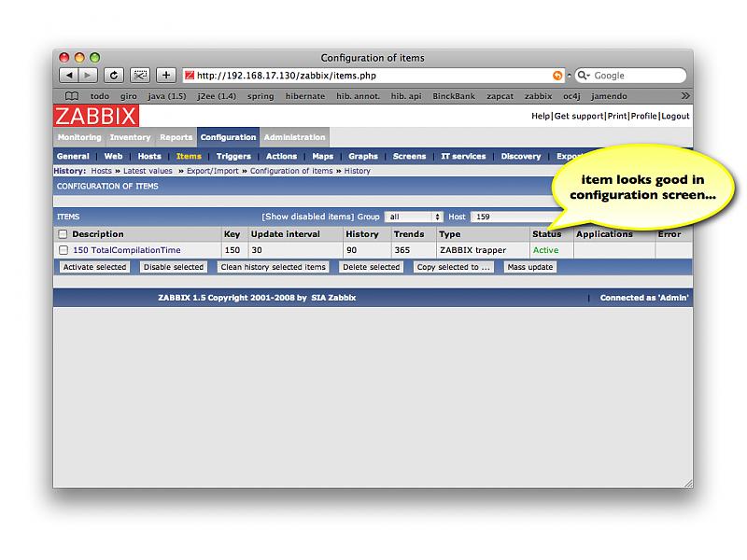
Task: Open Hosts in history breadcrumb
Action: point(101,171)
